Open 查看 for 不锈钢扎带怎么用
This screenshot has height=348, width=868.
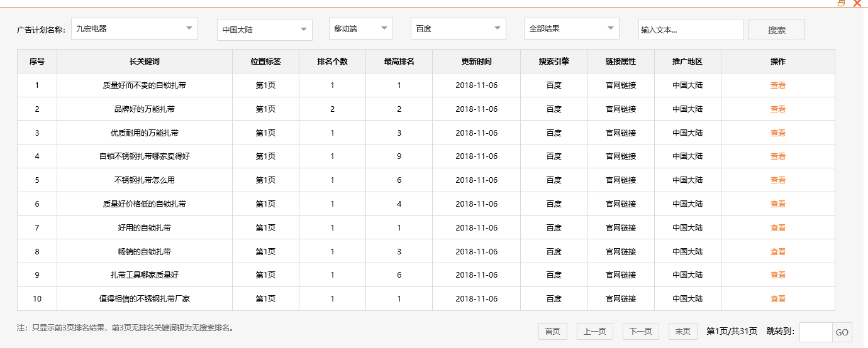pyautogui.click(x=778, y=180)
